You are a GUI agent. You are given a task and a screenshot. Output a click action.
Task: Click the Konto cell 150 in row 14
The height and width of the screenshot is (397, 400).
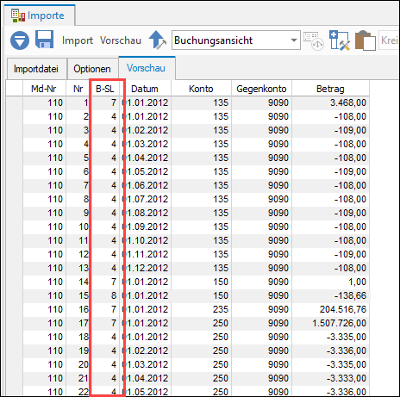pyautogui.click(x=201, y=282)
